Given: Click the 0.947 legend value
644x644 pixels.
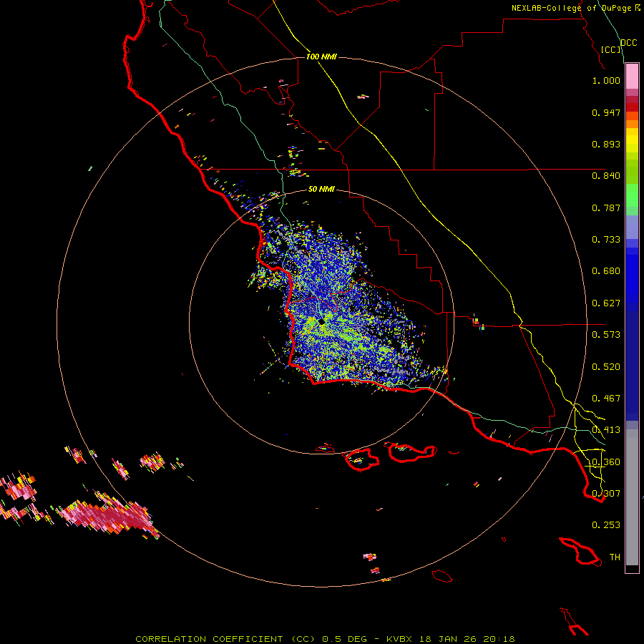Looking at the screenshot, I should [606, 112].
